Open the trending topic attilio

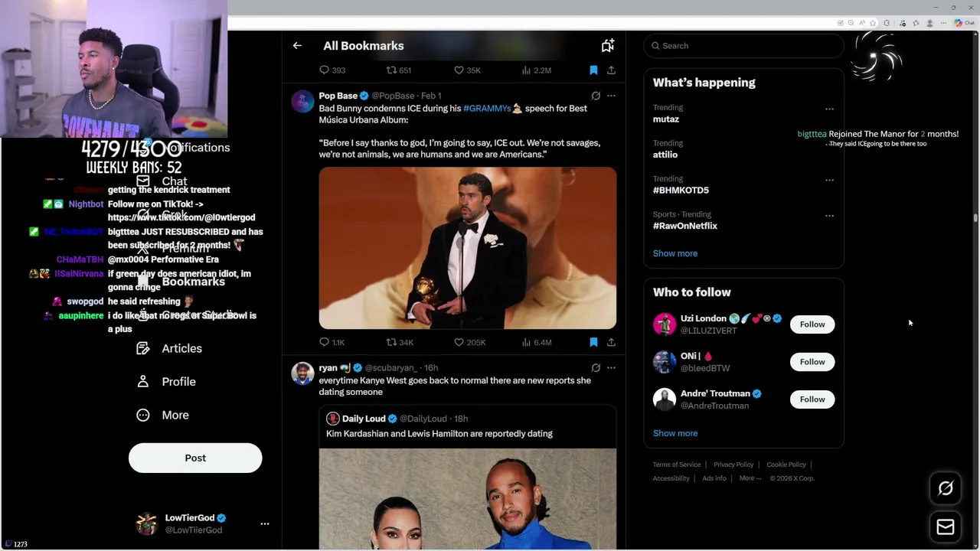(665, 155)
